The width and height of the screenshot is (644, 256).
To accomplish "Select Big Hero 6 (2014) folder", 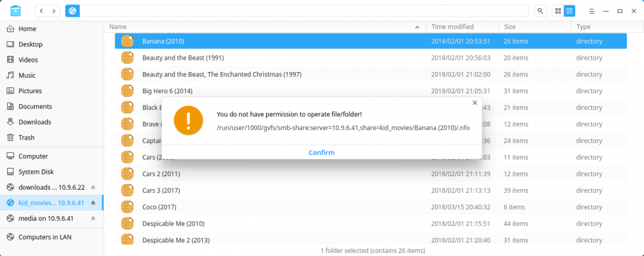I will 370,91.
